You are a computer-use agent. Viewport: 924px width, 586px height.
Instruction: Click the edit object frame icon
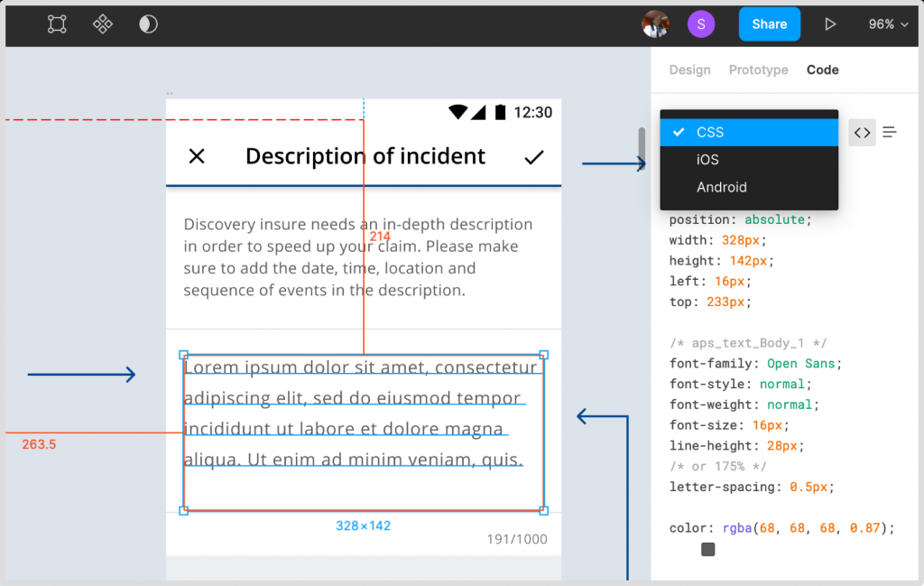tap(57, 24)
